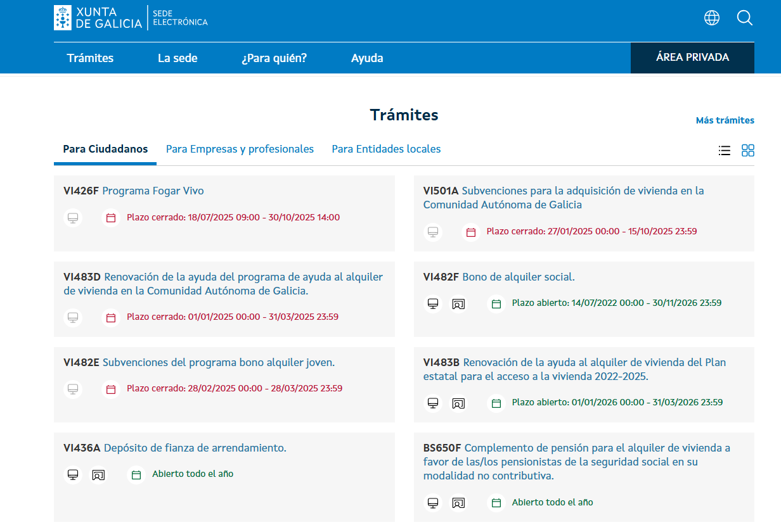This screenshot has height=532, width=781.
Task: Open the Ayuda menu
Action: (x=367, y=58)
